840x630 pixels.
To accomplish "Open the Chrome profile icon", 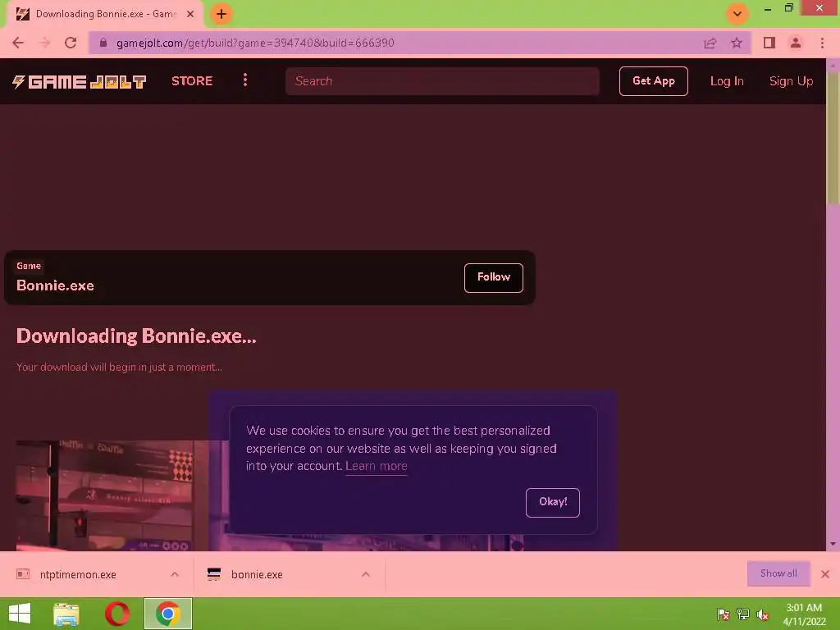I will (x=796, y=43).
